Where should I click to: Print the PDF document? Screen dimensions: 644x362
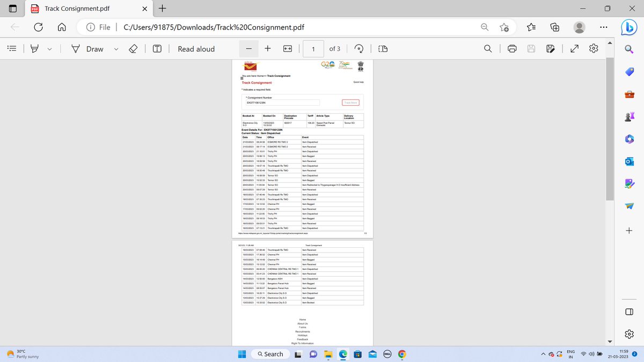click(x=512, y=49)
